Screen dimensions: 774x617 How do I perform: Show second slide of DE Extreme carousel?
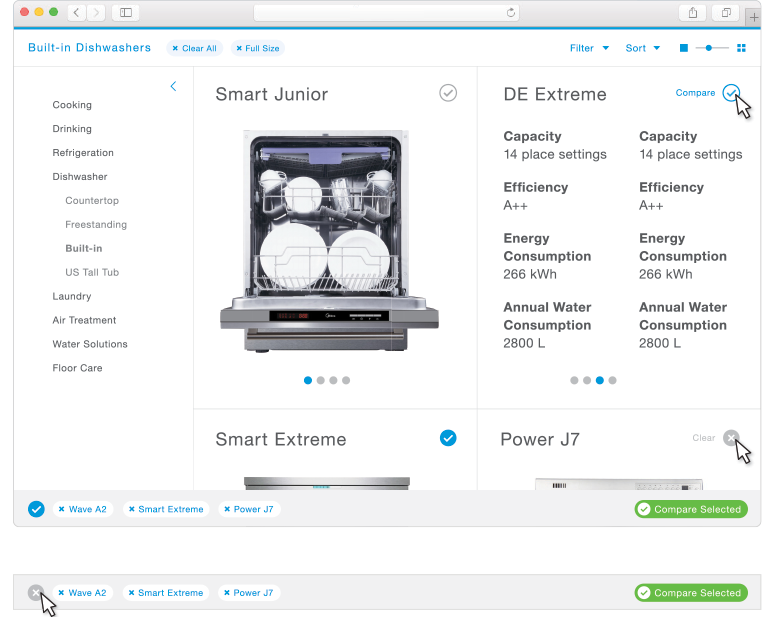click(x=587, y=380)
